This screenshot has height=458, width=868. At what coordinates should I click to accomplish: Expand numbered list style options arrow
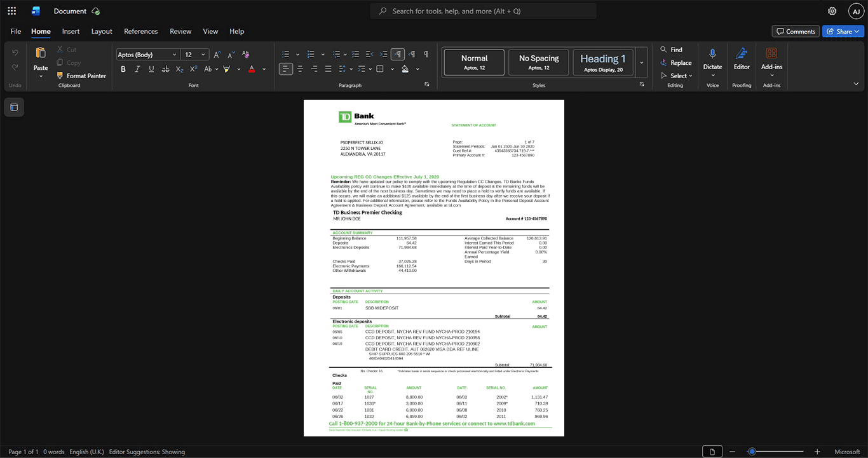323,55
